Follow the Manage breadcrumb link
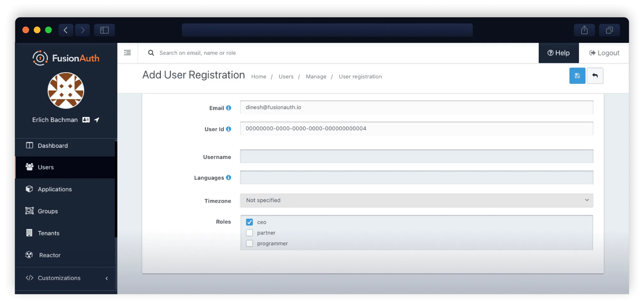 [x=316, y=76]
